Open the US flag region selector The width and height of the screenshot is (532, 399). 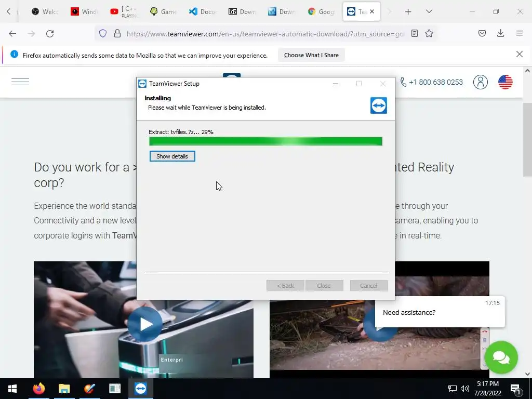point(505,82)
